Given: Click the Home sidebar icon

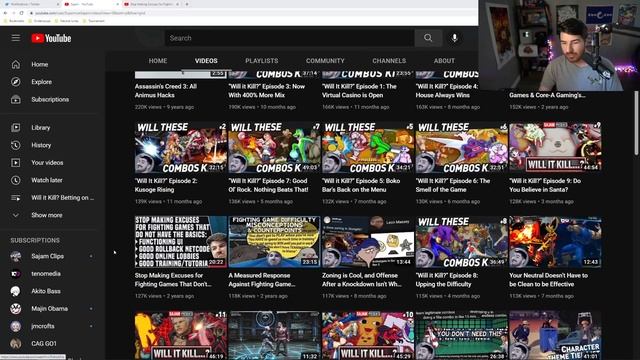Looking at the screenshot, I should (16, 64).
